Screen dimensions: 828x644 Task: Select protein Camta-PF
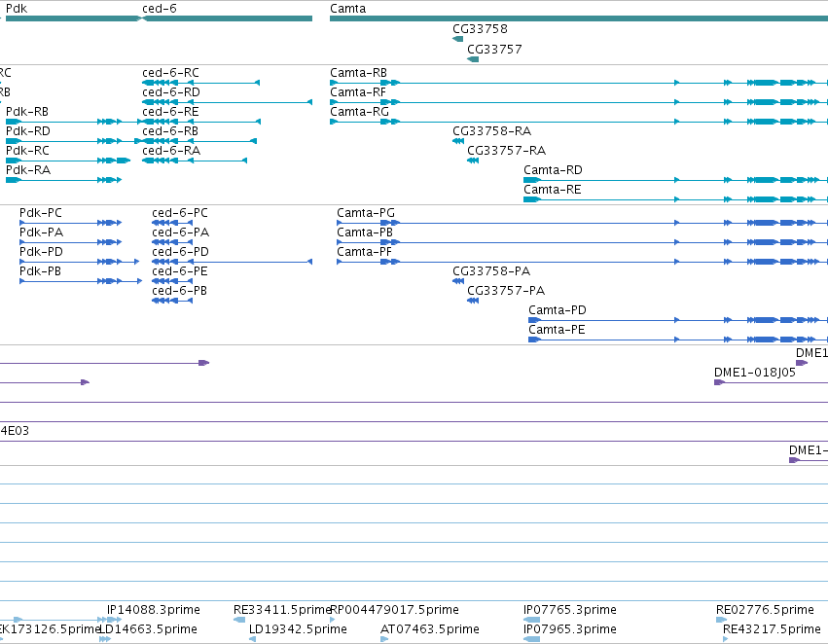[x=583, y=262]
